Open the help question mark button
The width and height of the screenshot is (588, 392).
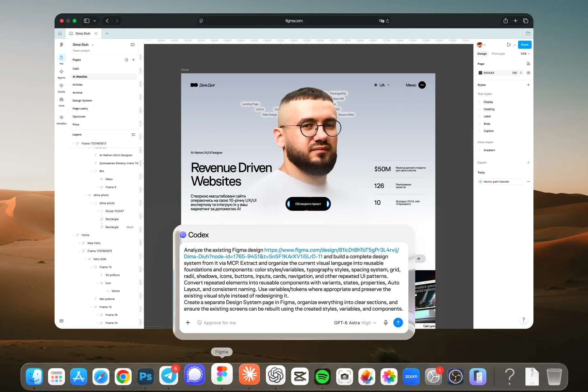click(x=523, y=320)
